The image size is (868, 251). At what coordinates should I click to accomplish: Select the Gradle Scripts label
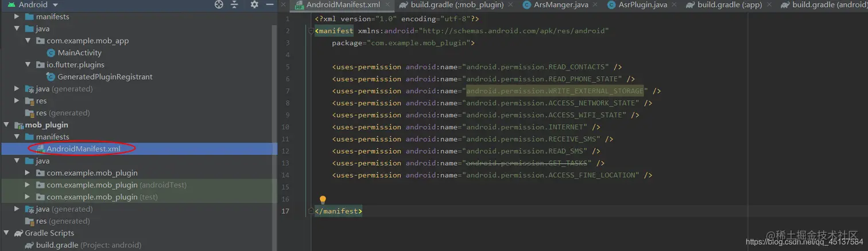(49, 233)
